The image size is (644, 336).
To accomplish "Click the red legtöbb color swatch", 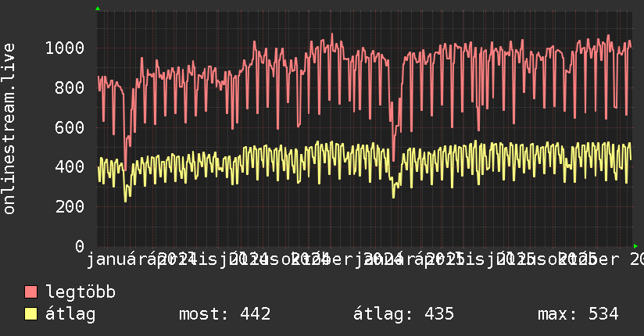I will point(30,292).
